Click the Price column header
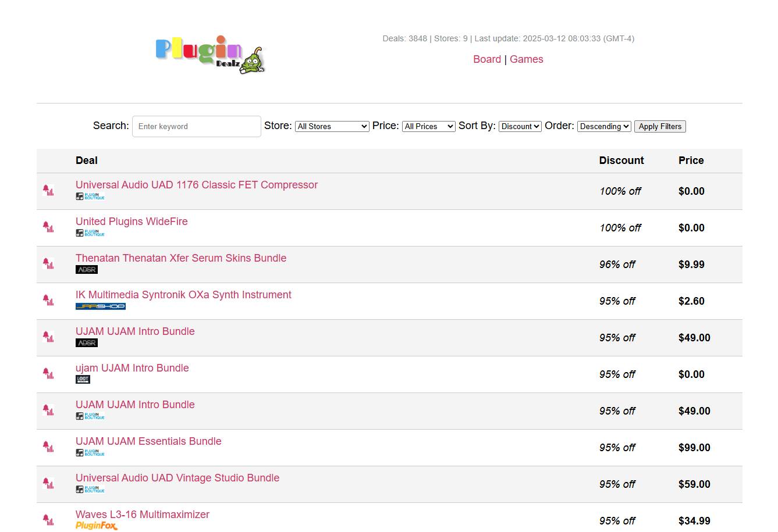The image size is (778, 532). [x=691, y=160]
